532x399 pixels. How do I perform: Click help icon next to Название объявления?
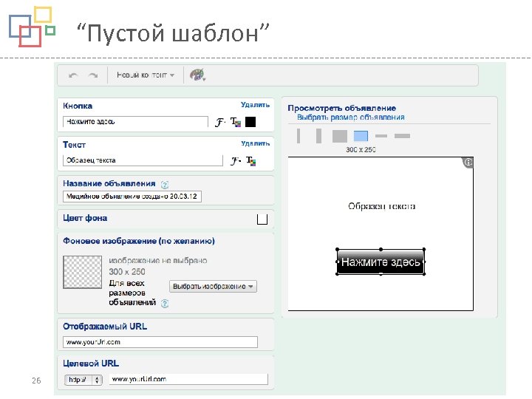[165, 185]
